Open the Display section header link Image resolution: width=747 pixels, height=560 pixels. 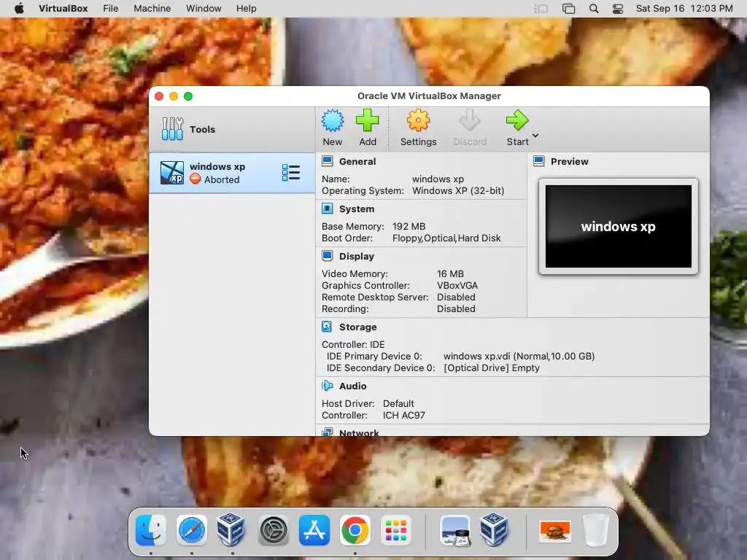356,256
